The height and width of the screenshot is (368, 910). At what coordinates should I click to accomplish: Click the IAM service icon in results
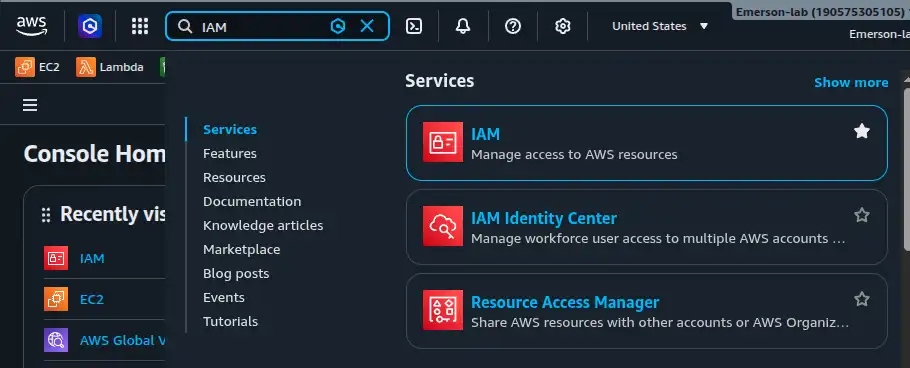click(443, 142)
